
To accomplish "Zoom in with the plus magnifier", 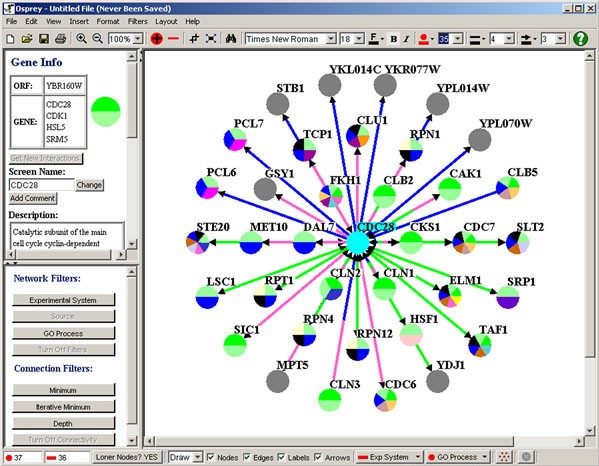I will [81, 39].
